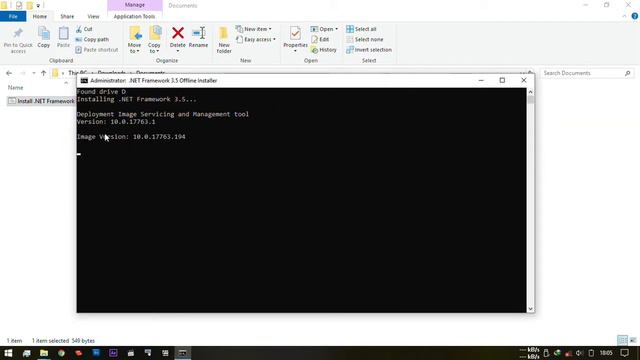Open the Open button dropdown arrow
This screenshot has width=640, height=360.
tap(336, 29)
